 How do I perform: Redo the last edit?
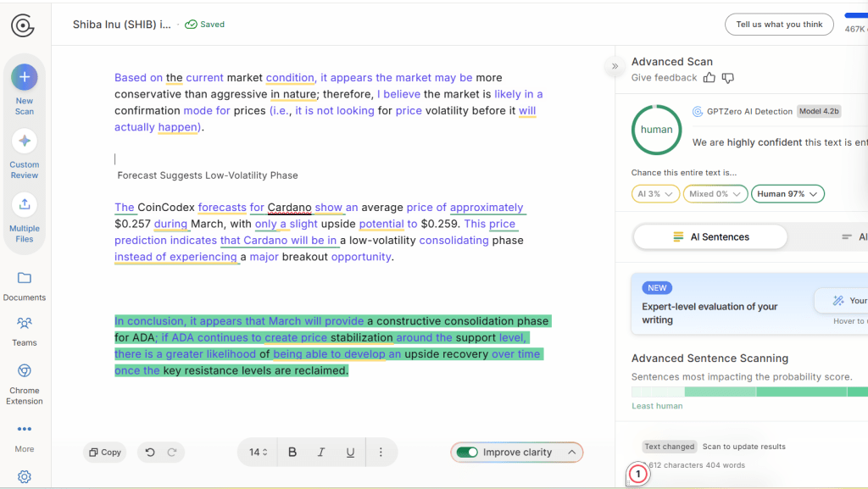[172, 453]
